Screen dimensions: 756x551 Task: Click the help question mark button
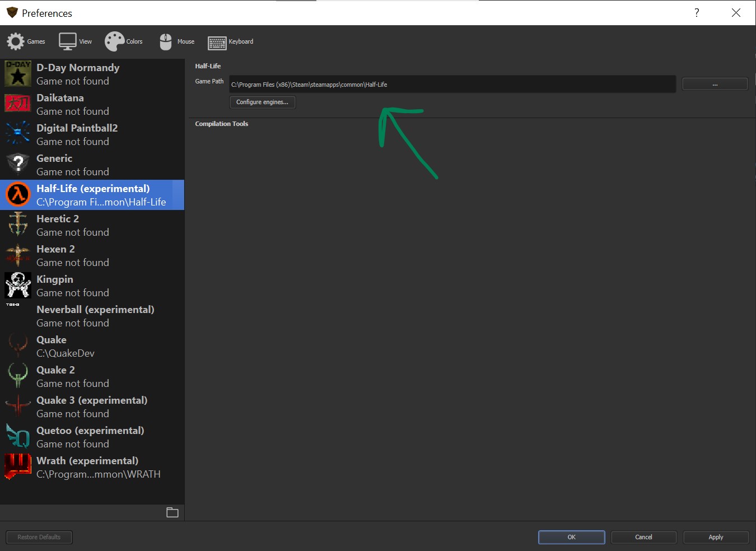coord(697,12)
